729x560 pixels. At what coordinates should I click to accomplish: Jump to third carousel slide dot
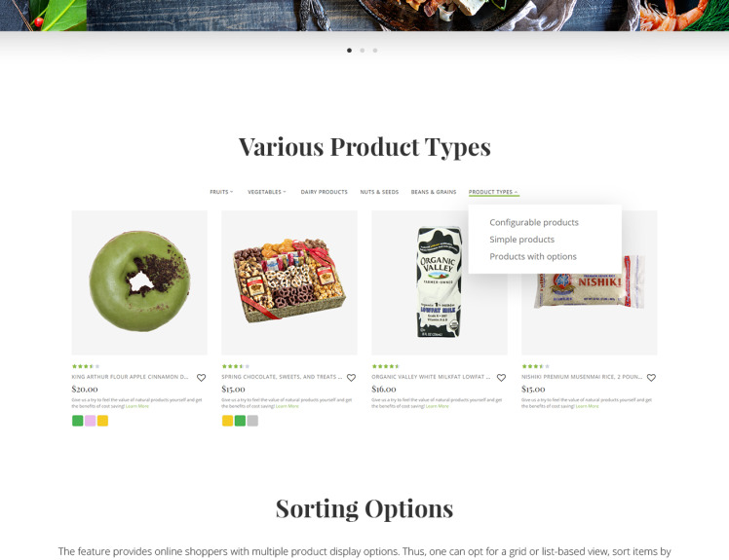375,51
